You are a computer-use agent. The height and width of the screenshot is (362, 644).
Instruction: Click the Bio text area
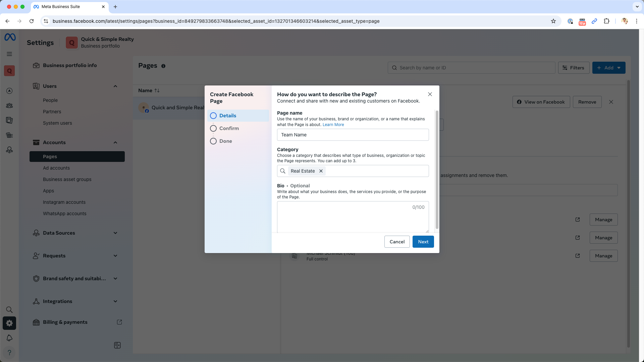(x=353, y=217)
